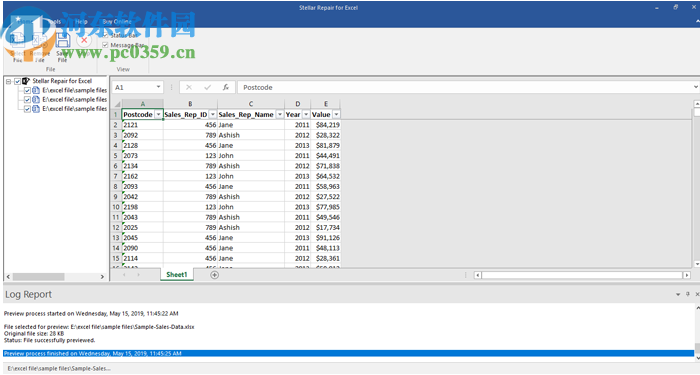Click the formula bar cancel X icon
The image size is (700, 375).
tap(189, 88)
